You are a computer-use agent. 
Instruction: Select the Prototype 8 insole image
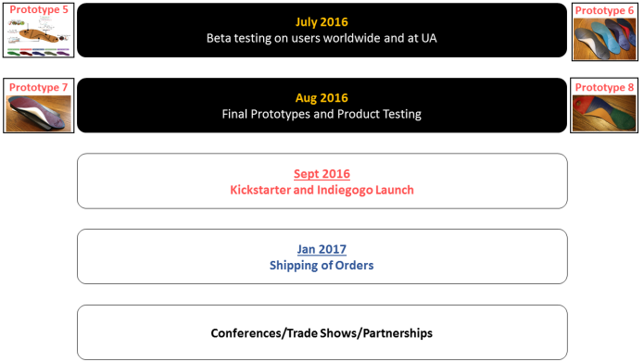[x=604, y=113]
